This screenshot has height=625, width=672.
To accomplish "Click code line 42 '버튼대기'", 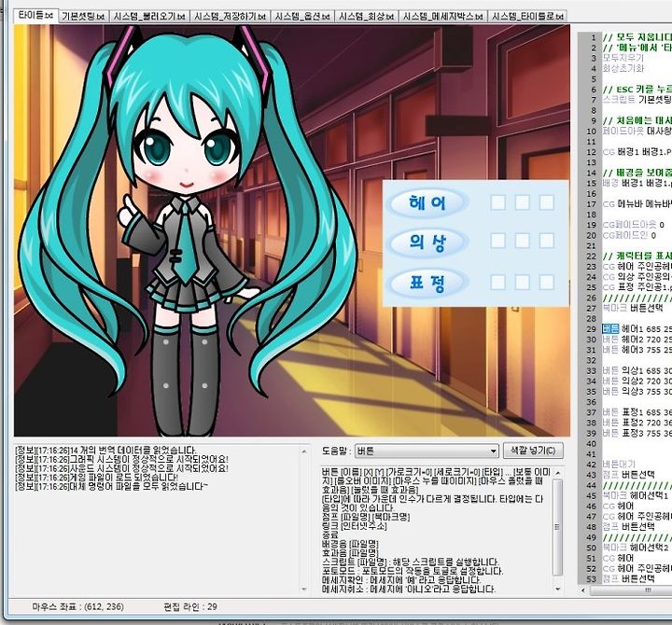I will point(619,465).
